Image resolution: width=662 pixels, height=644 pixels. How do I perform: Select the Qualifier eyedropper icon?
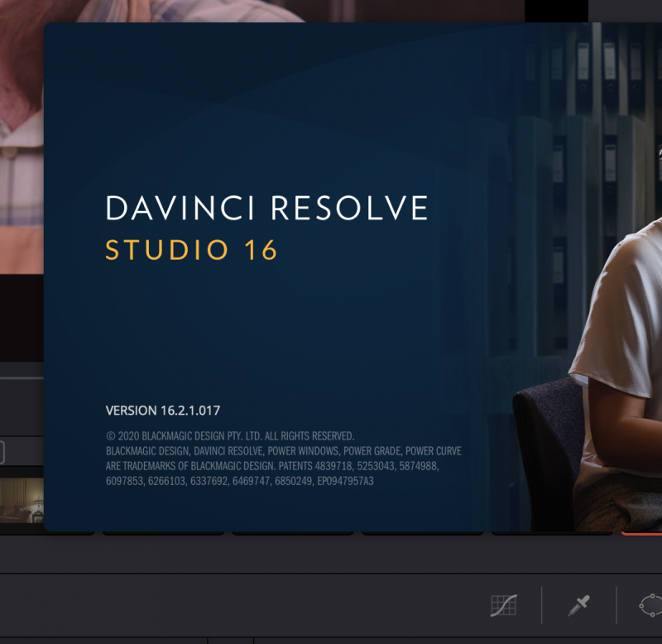(578, 605)
